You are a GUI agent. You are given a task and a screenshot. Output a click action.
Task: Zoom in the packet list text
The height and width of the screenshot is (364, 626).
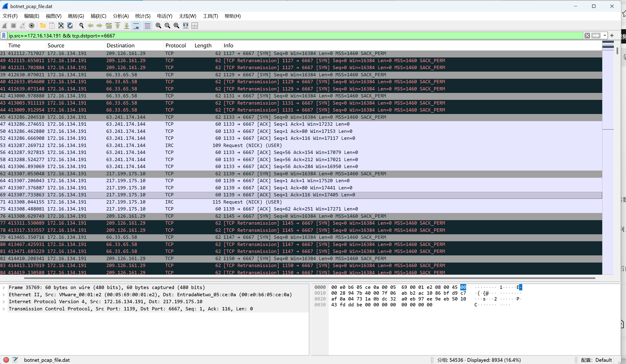[x=159, y=26]
